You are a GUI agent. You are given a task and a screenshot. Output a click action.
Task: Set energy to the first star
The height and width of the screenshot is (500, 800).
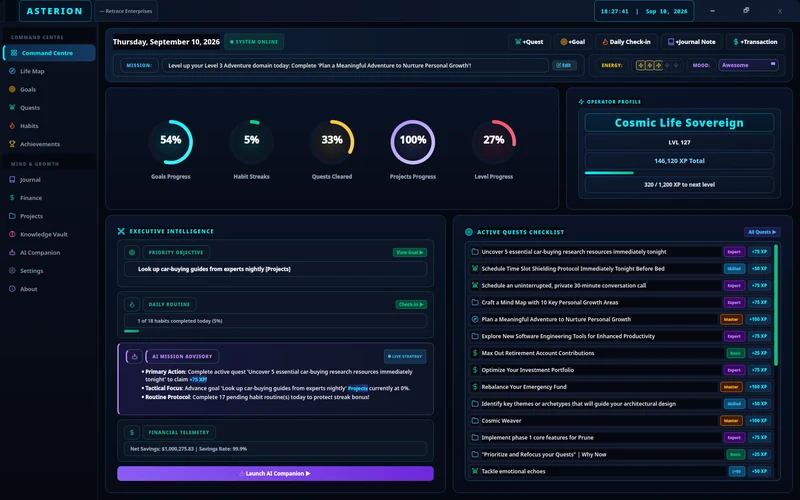tap(640, 65)
